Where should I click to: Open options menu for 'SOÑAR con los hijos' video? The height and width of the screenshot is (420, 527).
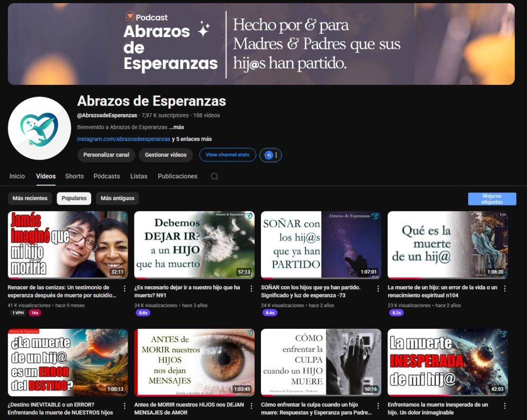pos(378,288)
